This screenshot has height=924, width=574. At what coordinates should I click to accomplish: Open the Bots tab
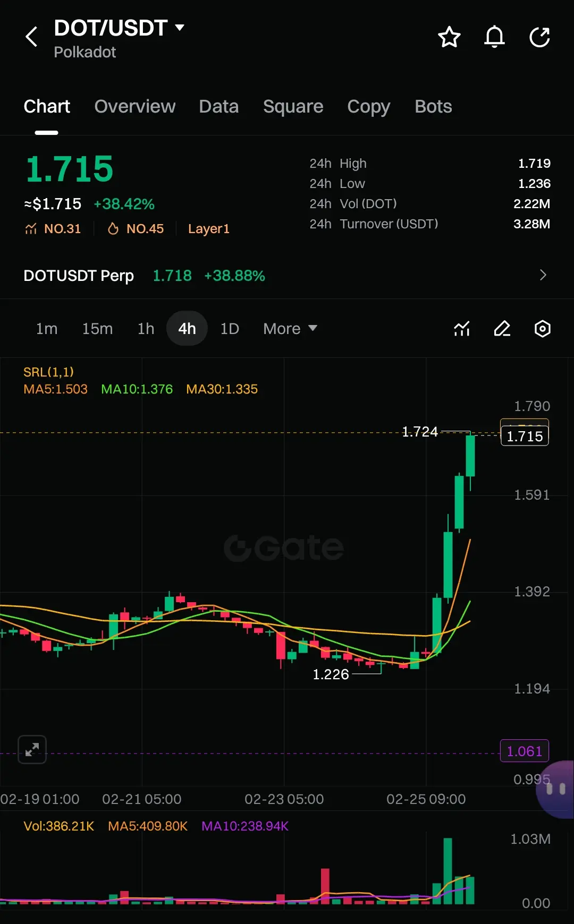[433, 107]
